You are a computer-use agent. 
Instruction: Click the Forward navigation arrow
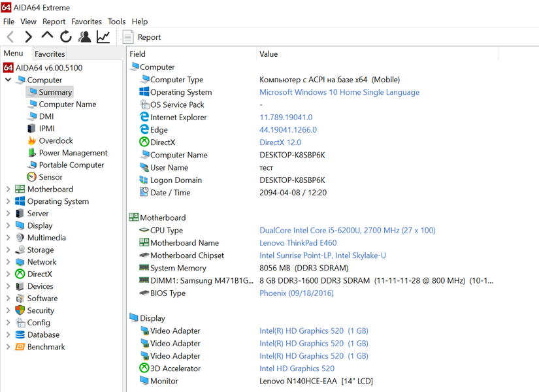click(x=29, y=37)
